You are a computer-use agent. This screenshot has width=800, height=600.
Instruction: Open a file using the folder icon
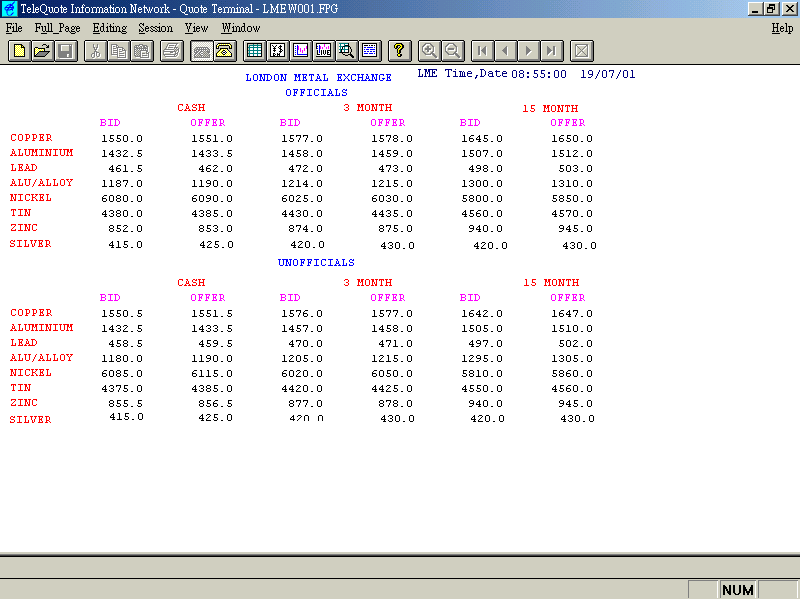[42, 51]
